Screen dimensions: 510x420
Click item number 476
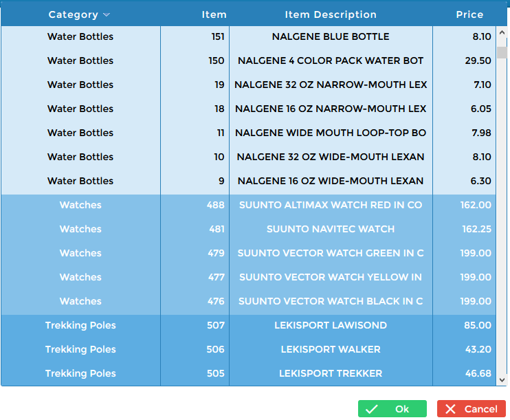coord(217,301)
